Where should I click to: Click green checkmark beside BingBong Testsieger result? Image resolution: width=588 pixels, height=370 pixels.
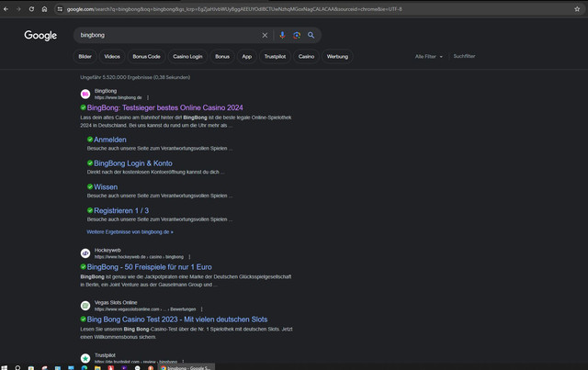tap(84, 107)
